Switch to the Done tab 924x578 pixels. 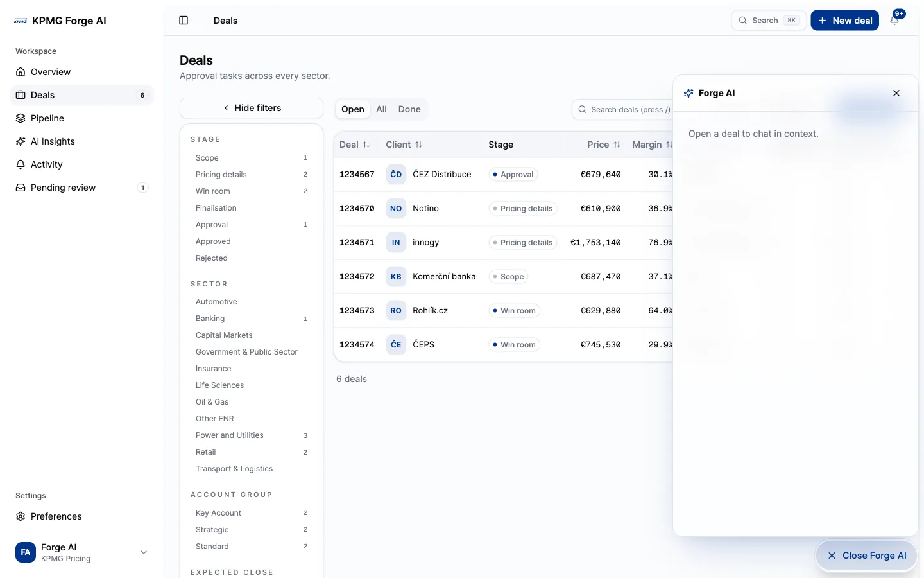(x=409, y=109)
